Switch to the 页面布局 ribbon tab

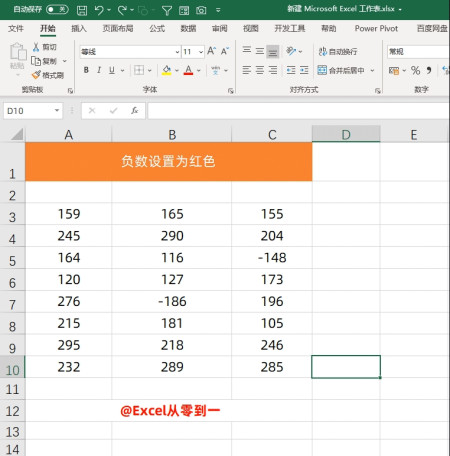tap(118, 29)
